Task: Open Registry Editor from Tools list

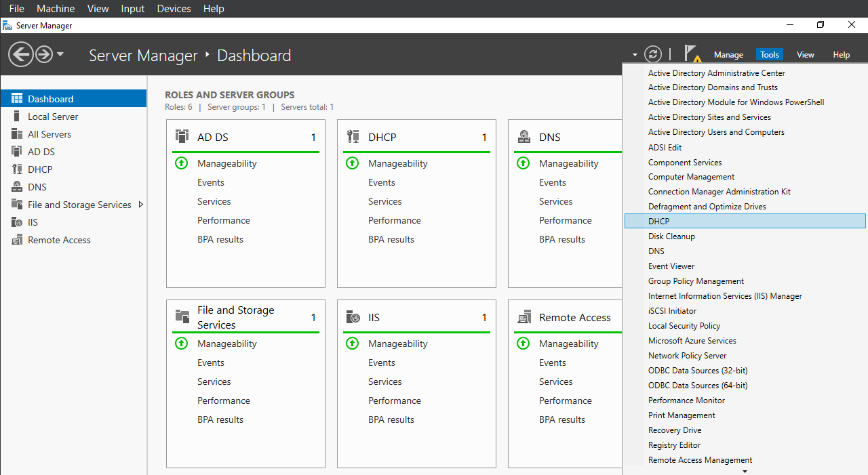Action: coord(674,445)
